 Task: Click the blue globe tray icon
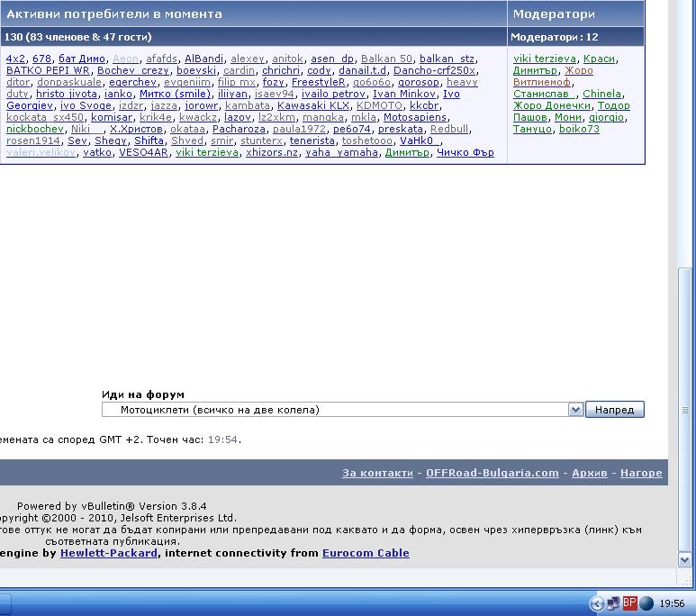[x=646, y=603]
